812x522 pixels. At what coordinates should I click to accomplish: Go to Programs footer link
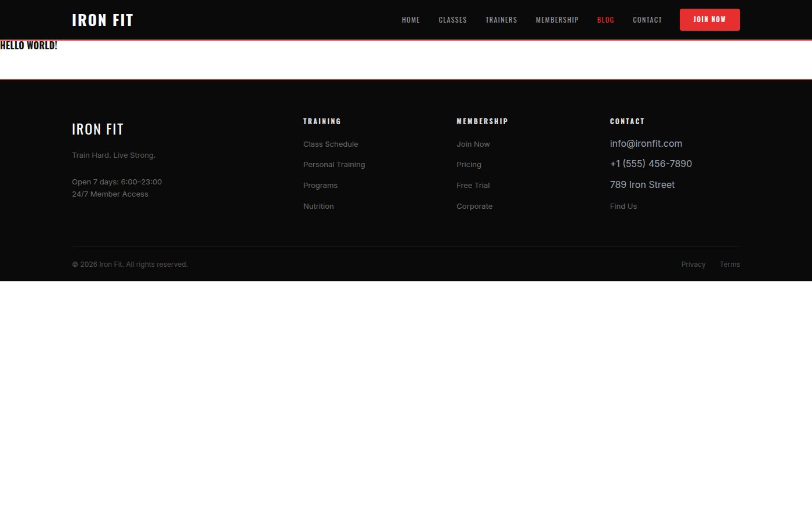[x=320, y=186]
